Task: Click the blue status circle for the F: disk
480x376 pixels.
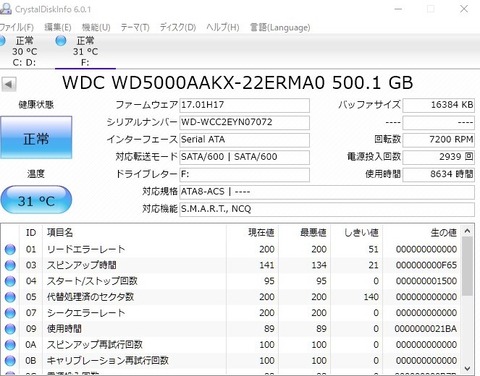Action: [61, 41]
